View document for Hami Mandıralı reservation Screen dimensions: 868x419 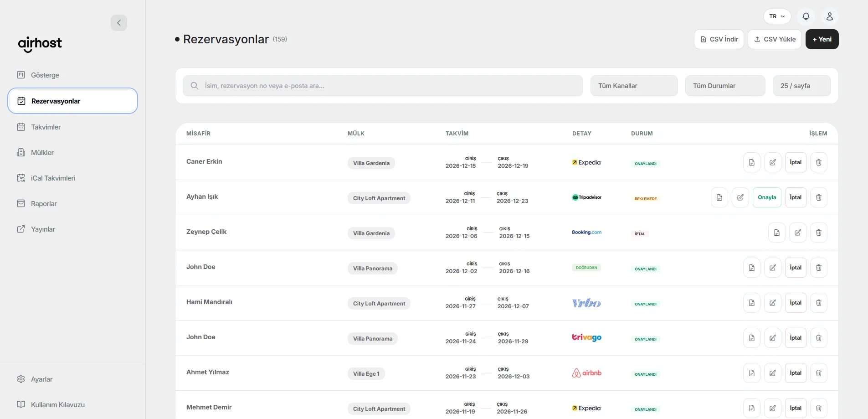(752, 303)
